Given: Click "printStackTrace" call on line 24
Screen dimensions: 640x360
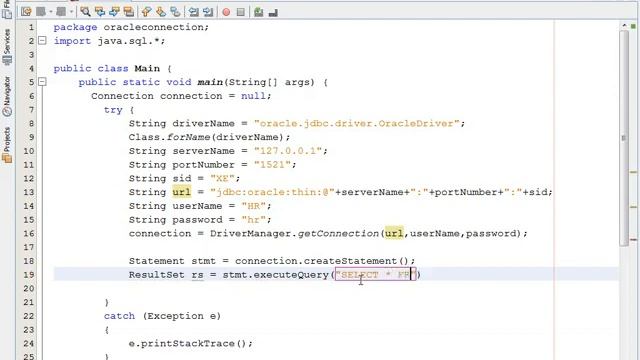Looking at the screenshot, I should point(188,343).
